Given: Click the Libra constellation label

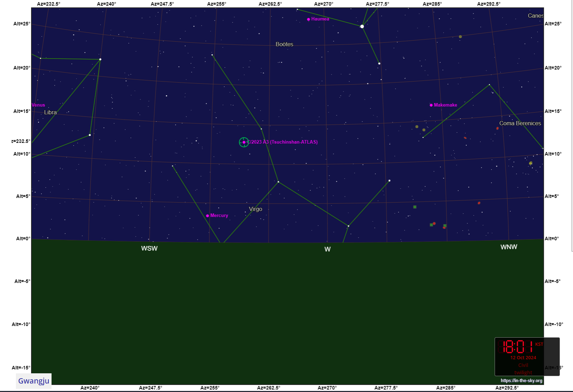Looking at the screenshot, I should 50,112.
